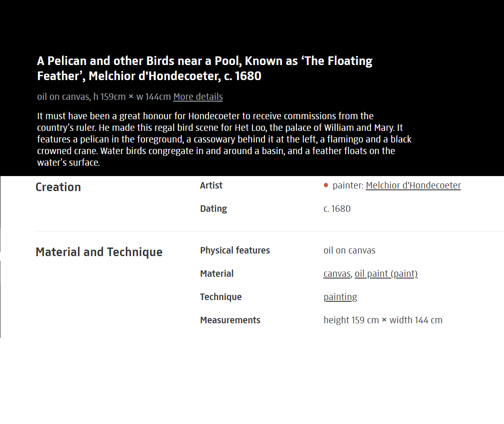Open the More details link
Viewport: 504px width, 424px height.
click(198, 97)
